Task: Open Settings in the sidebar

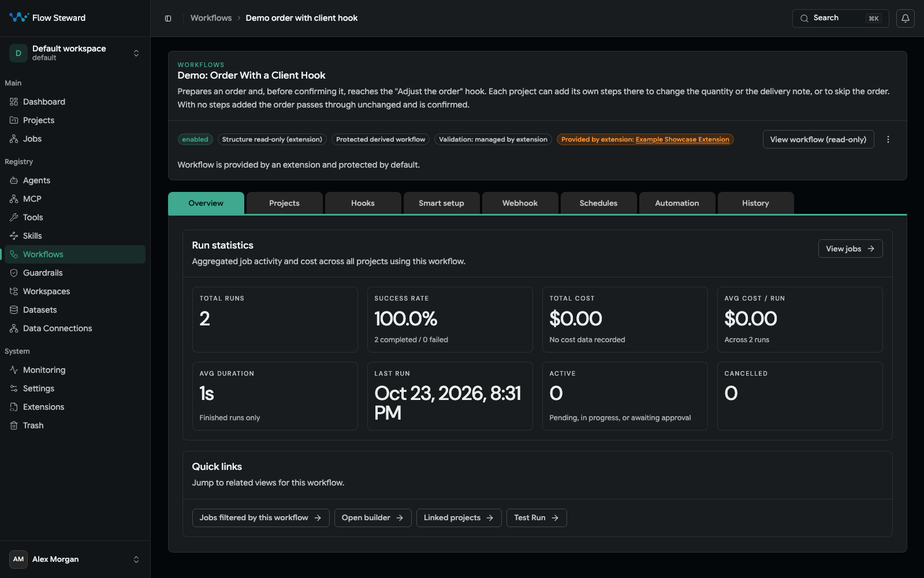Action: click(75, 388)
